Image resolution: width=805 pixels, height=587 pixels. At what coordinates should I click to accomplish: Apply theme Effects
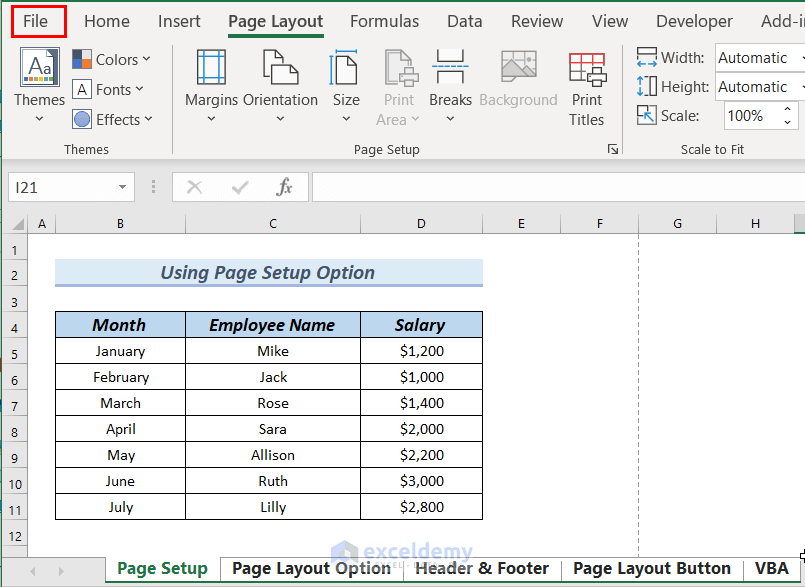(112, 119)
